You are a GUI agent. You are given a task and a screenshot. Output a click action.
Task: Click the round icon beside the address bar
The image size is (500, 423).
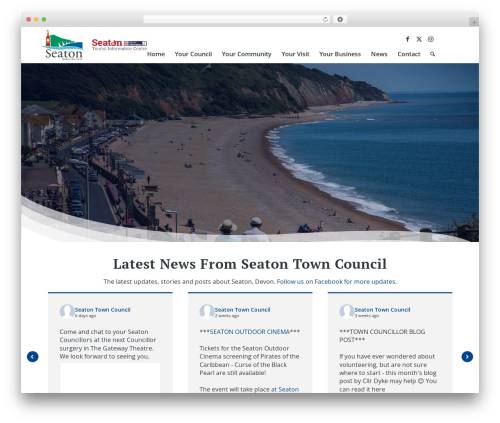(340, 19)
